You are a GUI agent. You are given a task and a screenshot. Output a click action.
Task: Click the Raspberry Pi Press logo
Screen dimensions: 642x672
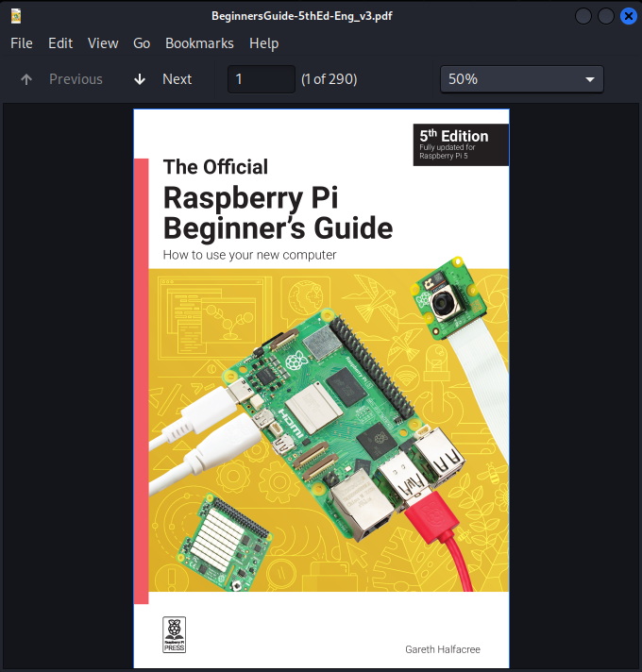point(174,634)
